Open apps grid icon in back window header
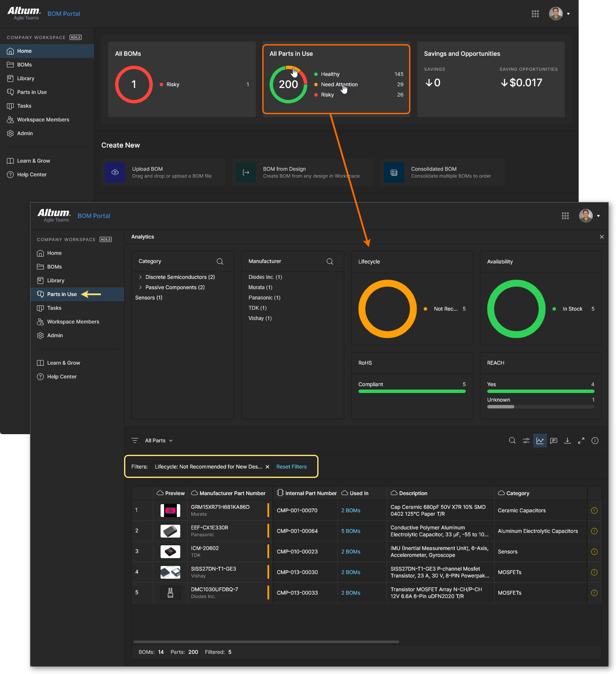The width and height of the screenshot is (616, 674). (535, 14)
